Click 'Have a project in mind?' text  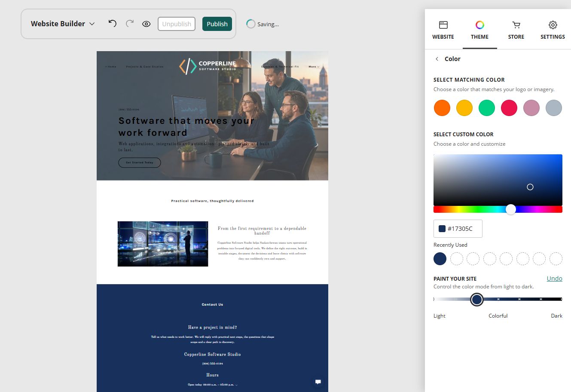click(x=212, y=328)
